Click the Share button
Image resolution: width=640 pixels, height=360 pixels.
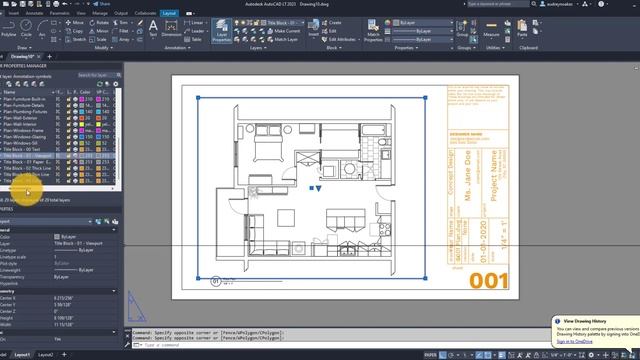point(101,4)
